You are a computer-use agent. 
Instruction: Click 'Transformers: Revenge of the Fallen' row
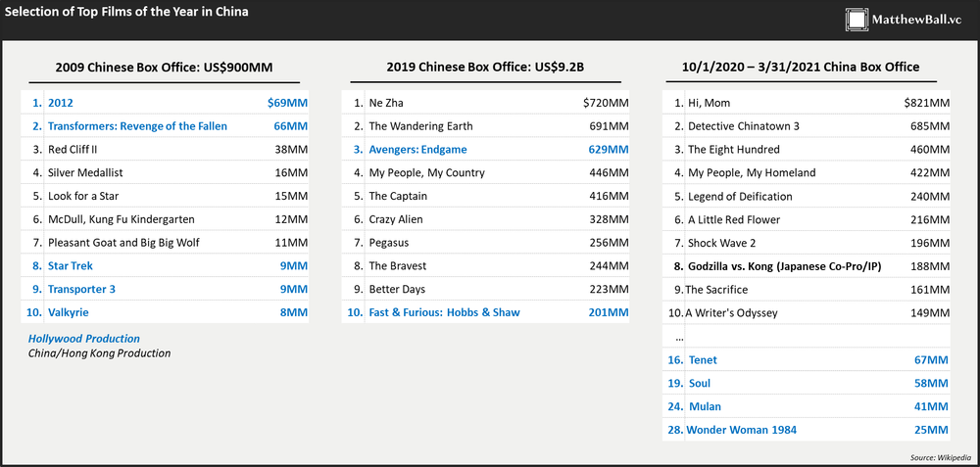pos(165,126)
